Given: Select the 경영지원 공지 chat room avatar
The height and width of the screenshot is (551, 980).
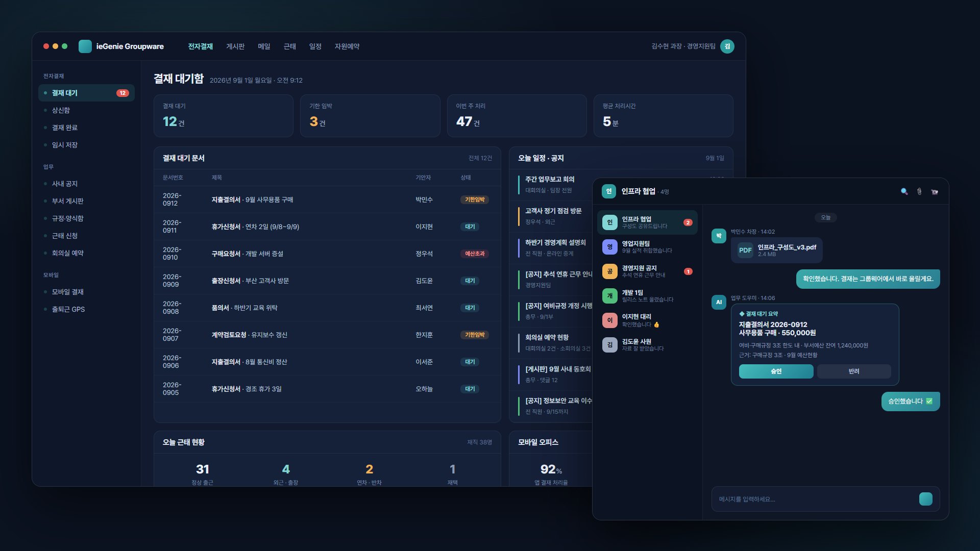Looking at the screenshot, I should pos(609,271).
